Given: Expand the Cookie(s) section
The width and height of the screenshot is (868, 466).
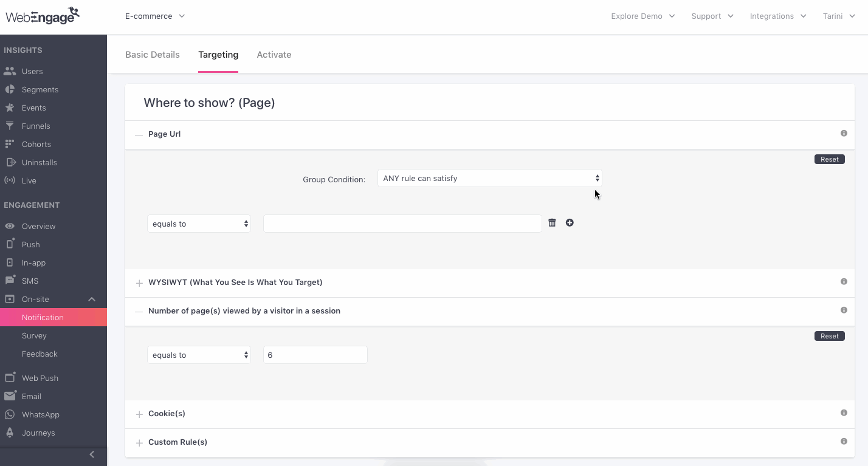Looking at the screenshot, I should [139, 414].
